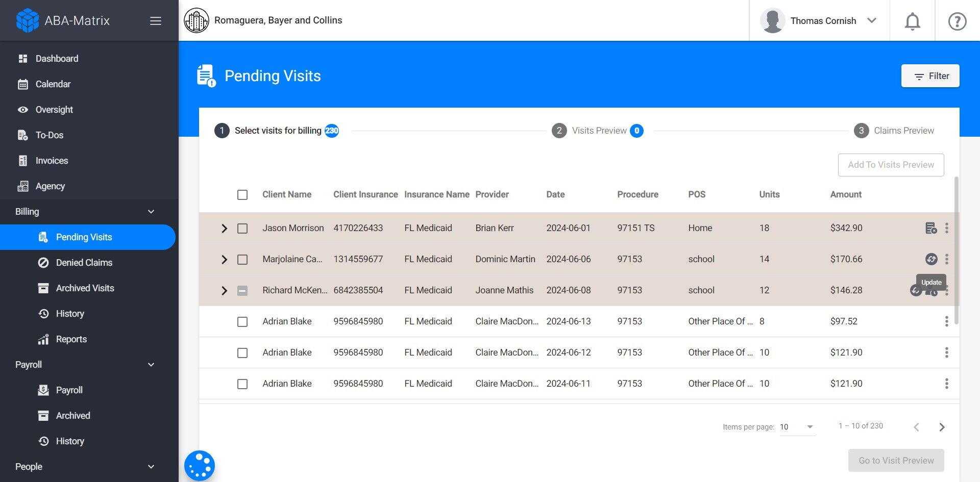Expand the Marjolaine row details chevron
Image resolution: width=980 pixels, height=482 pixels.
tap(224, 259)
